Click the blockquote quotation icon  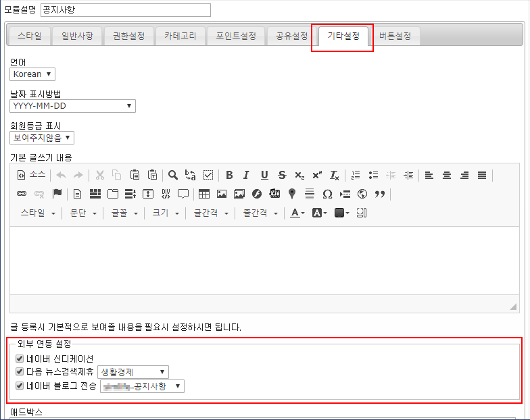tap(380, 194)
